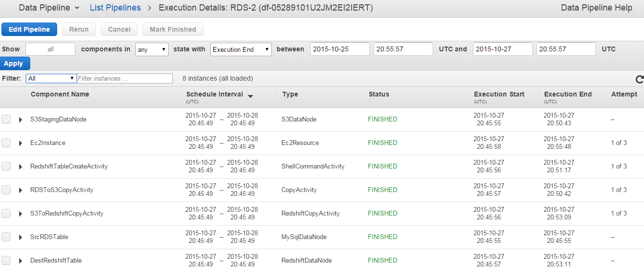This screenshot has width=644, height=277.
Task: Check the S3StagingDataNode row checkbox
Action: click(x=6, y=120)
